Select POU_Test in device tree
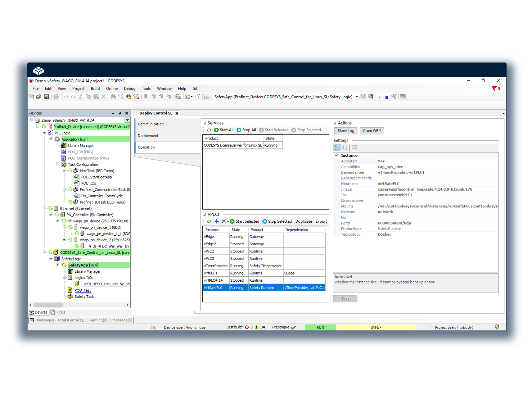Screen dimensions: 532x413 [83, 290]
